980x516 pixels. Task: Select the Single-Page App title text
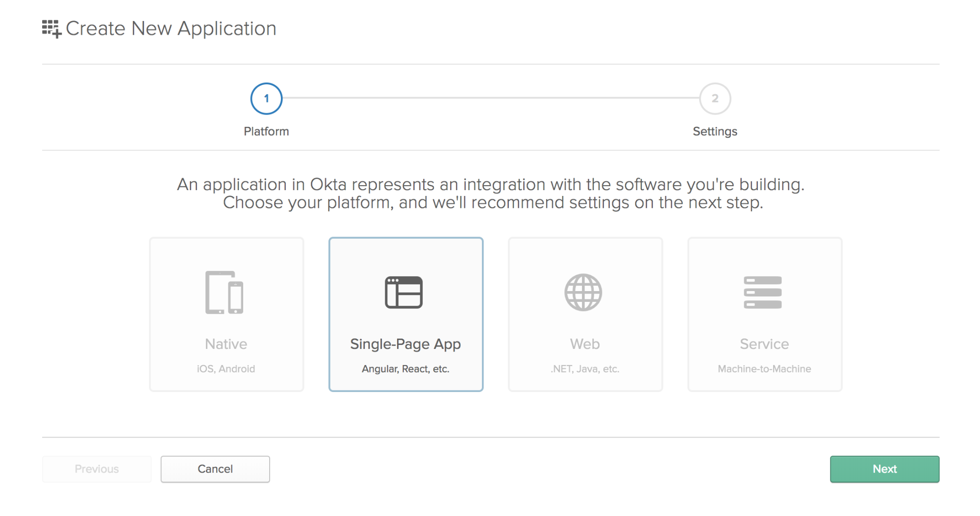tap(405, 344)
